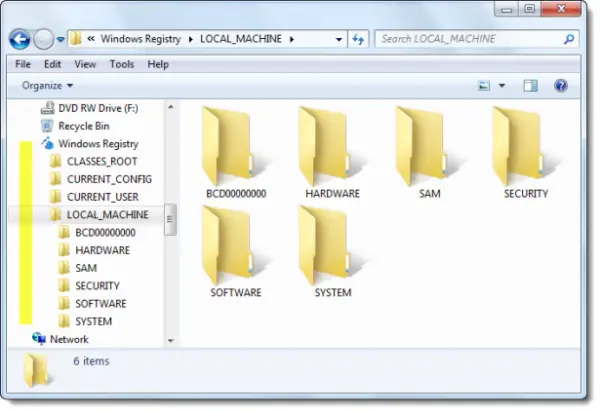The width and height of the screenshot is (600, 412).
Task: Open the view options dropdown arrow
Action: [x=502, y=86]
